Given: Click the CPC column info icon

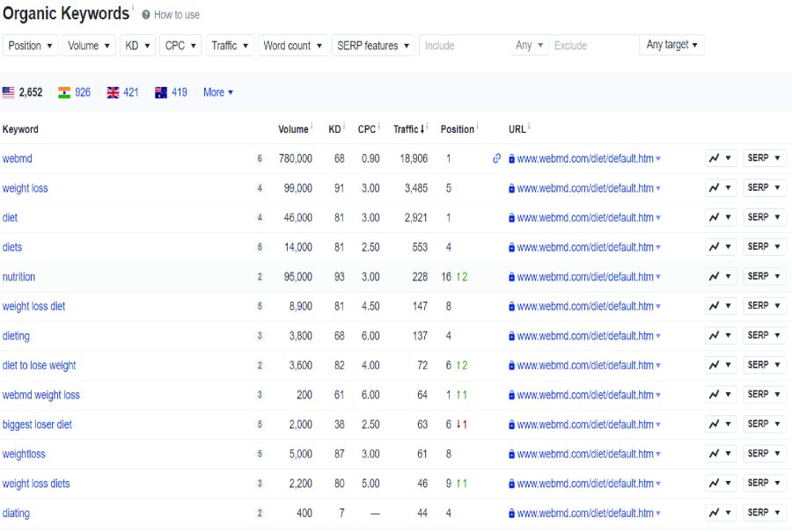Looking at the screenshot, I should tap(378, 125).
